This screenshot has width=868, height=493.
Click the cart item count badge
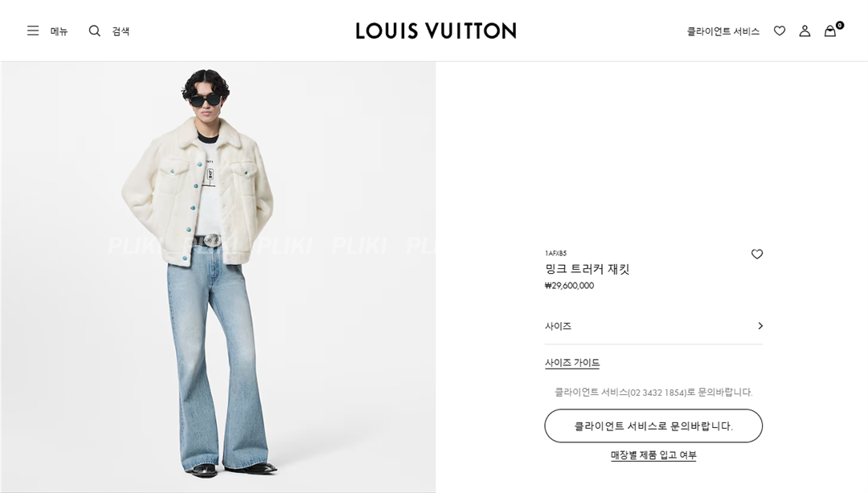click(840, 25)
